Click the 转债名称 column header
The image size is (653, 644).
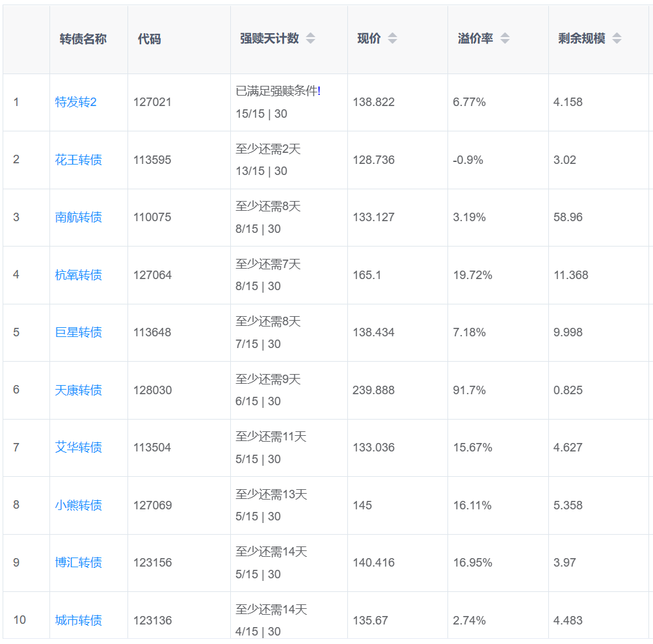[83, 39]
